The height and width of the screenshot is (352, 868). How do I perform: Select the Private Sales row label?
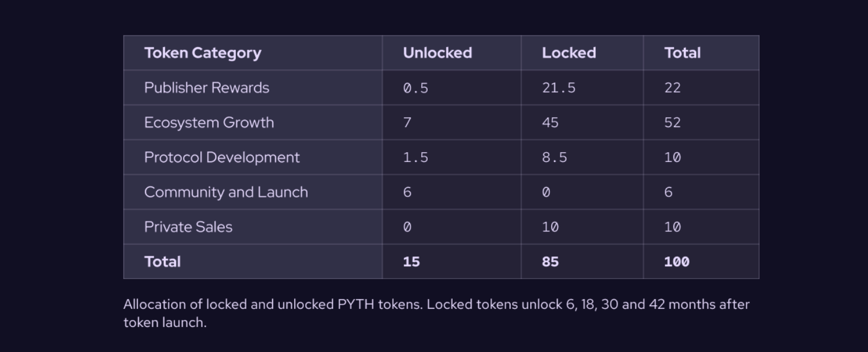pyautogui.click(x=188, y=227)
